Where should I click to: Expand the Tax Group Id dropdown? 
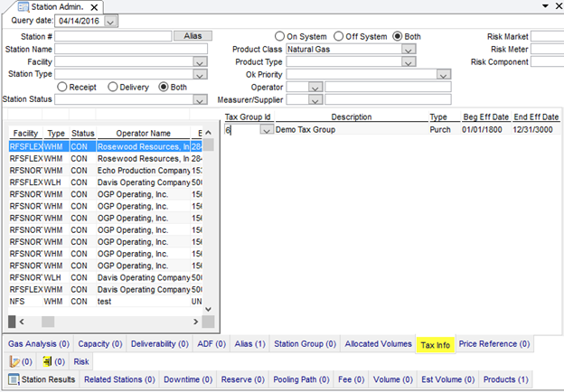pyautogui.click(x=266, y=130)
